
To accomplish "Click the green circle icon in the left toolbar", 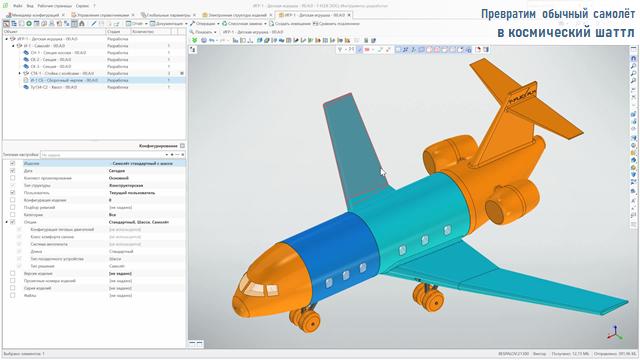I will (x=29, y=24).
